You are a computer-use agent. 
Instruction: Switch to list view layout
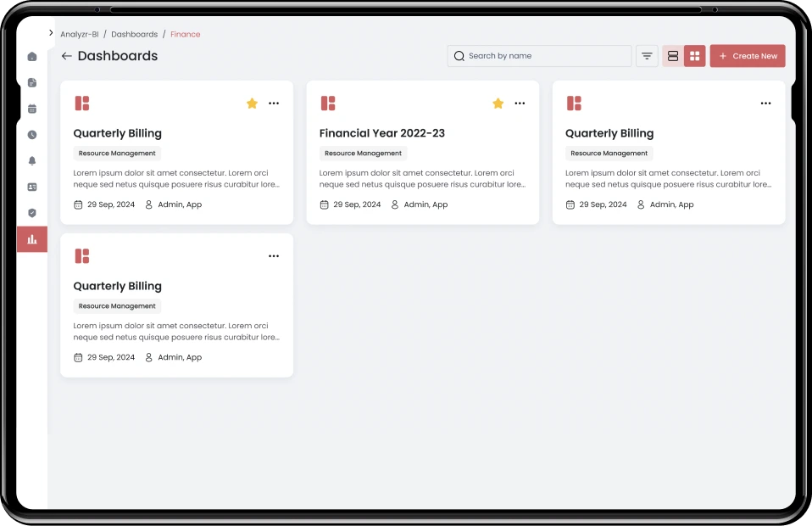pyautogui.click(x=673, y=55)
